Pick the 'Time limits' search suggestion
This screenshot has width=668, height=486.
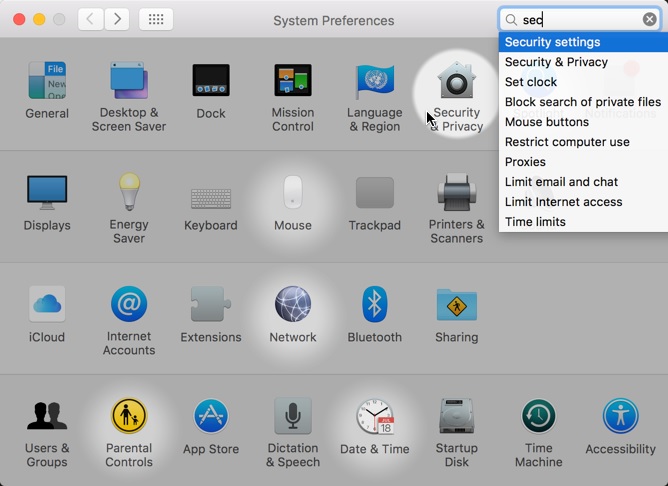pyautogui.click(x=583, y=222)
